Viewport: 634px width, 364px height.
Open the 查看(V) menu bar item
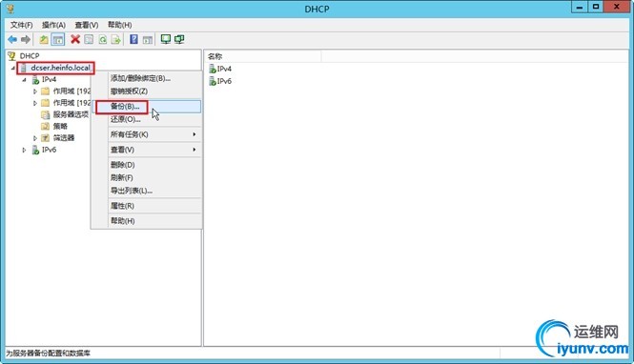87,25
